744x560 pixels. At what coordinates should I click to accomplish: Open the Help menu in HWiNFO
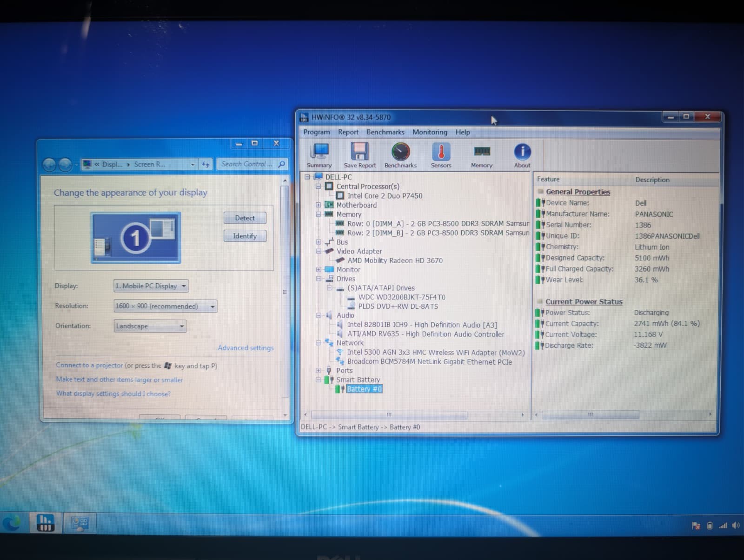(x=463, y=132)
